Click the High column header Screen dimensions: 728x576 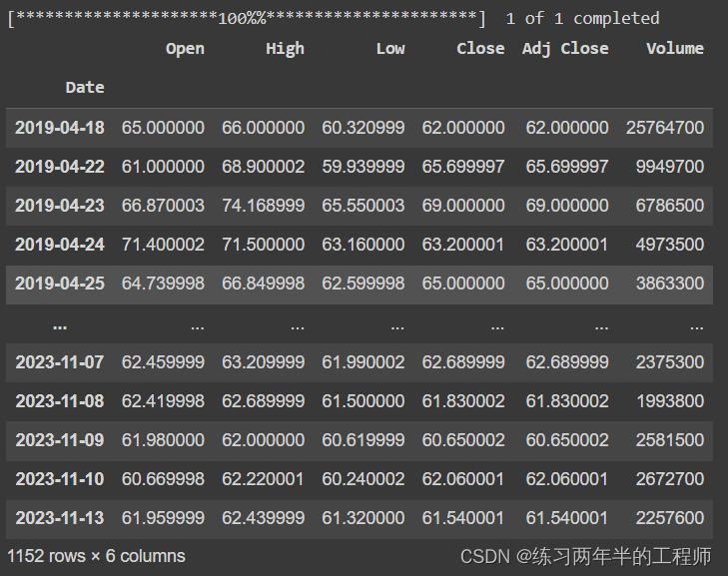click(285, 49)
